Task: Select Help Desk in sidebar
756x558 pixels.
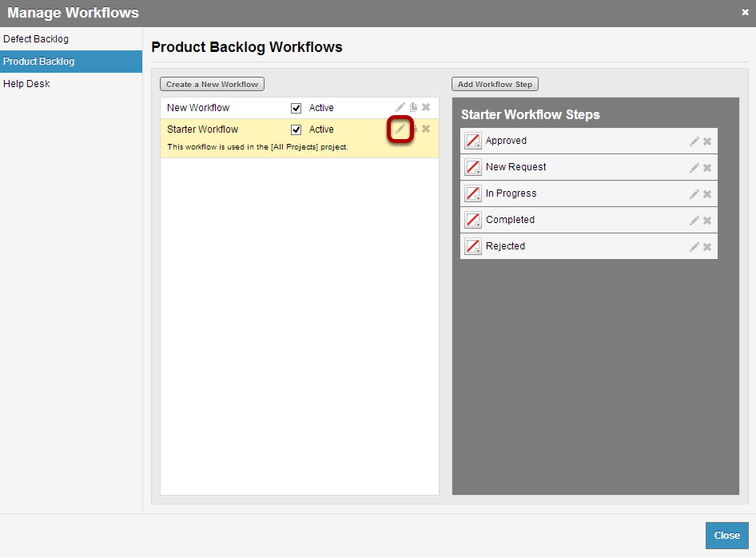Action: click(71, 84)
